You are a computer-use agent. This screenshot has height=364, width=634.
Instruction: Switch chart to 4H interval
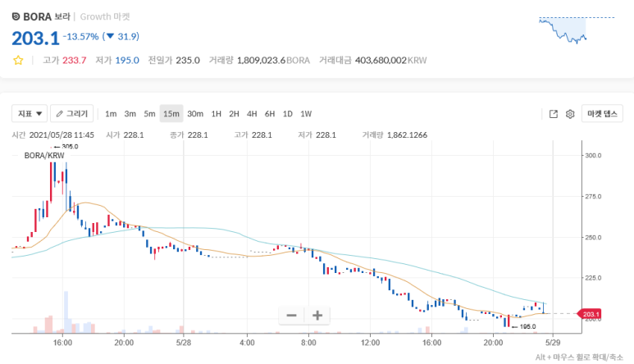[x=252, y=114]
